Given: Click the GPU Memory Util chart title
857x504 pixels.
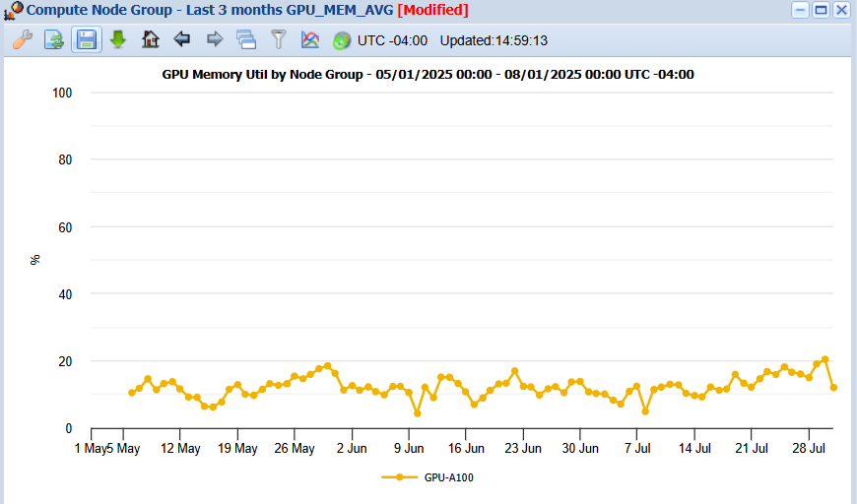Looking at the screenshot, I should [x=428, y=74].
